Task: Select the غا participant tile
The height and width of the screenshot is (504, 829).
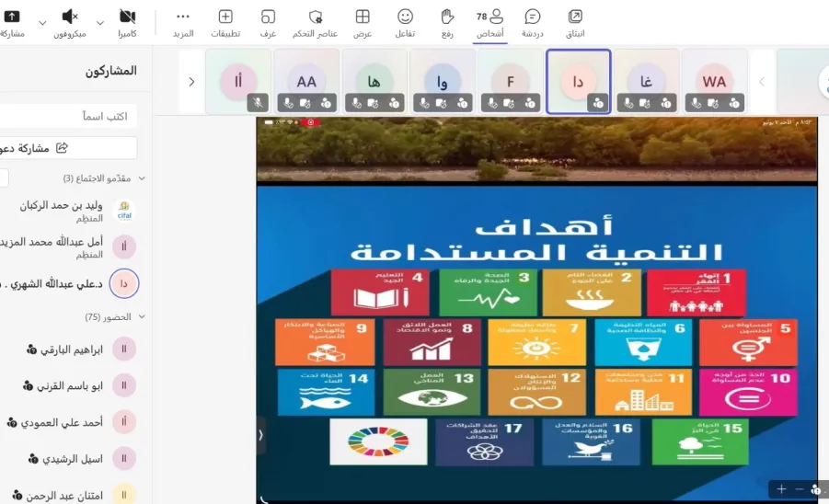Action: pos(646,81)
